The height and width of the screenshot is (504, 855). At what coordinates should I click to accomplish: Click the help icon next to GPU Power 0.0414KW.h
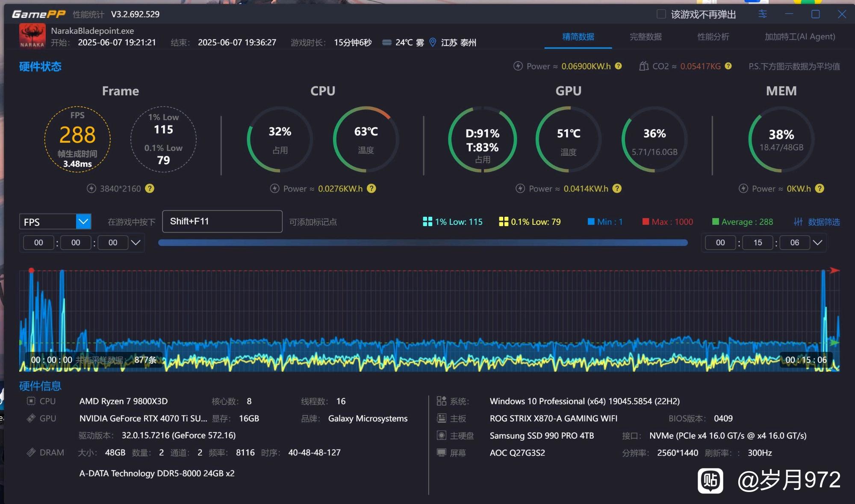[x=617, y=189]
